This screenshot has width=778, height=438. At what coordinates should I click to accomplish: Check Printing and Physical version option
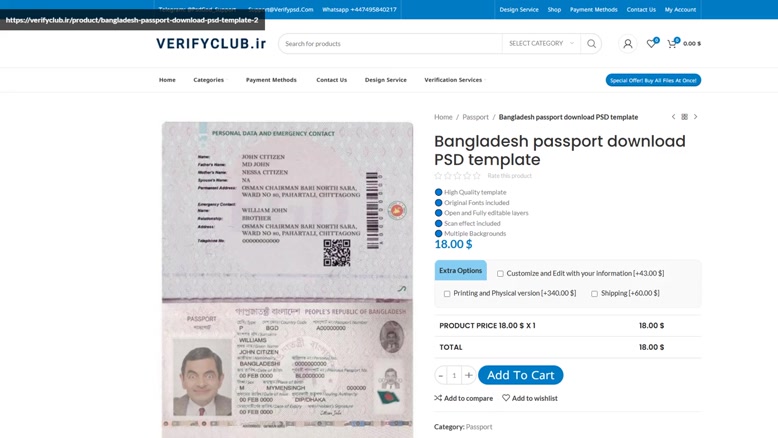pos(447,294)
